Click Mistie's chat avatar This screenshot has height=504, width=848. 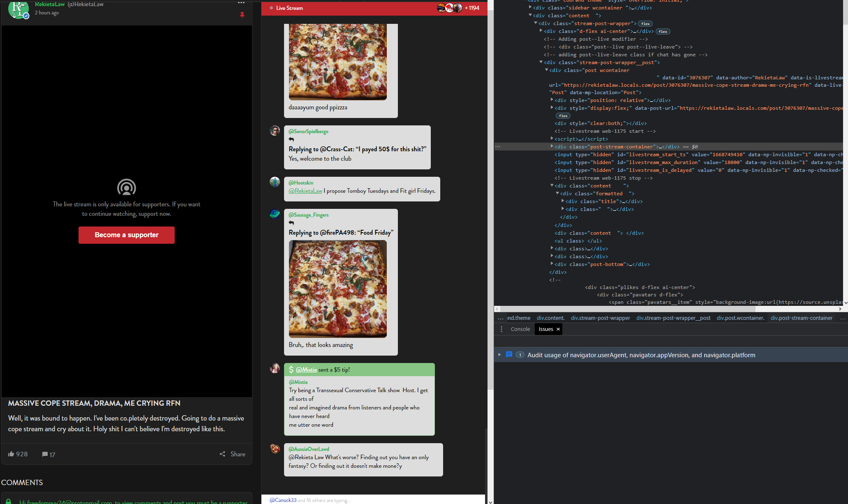[x=275, y=368]
